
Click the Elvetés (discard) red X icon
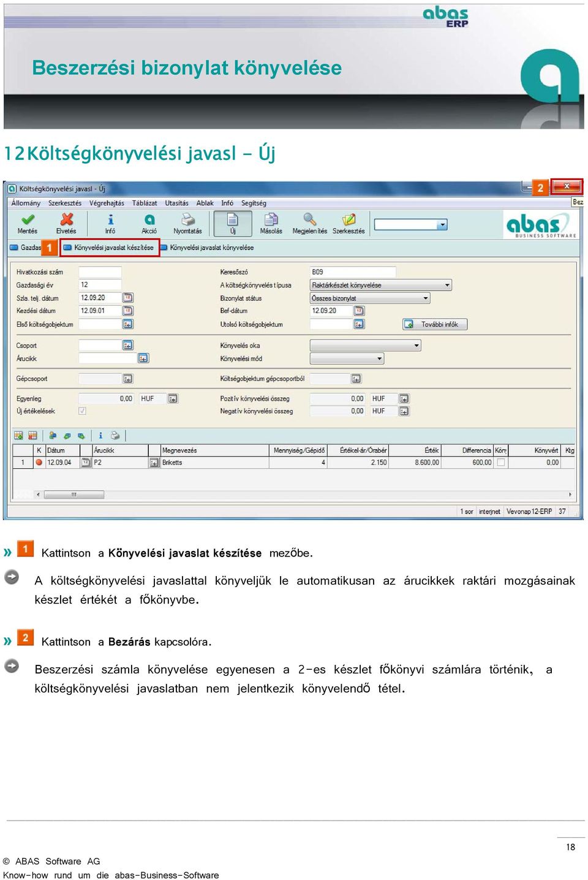click(67, 219)
